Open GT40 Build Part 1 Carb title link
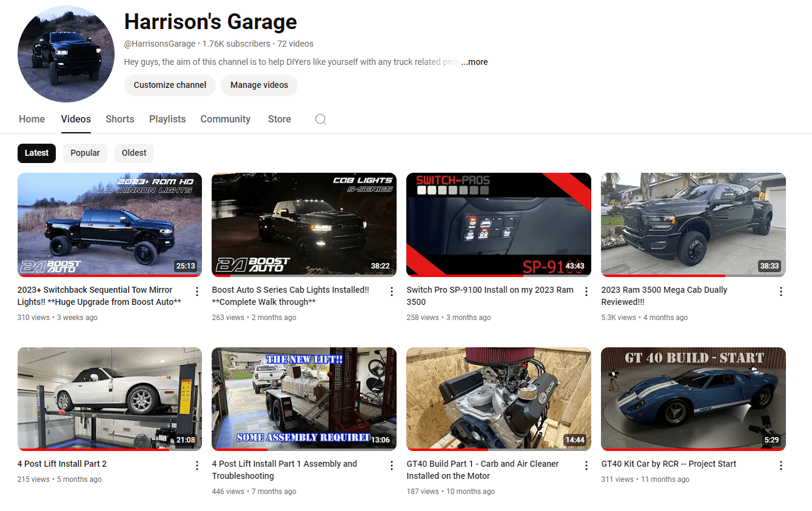This screenshot has height=511, width=812. [483, 470]
